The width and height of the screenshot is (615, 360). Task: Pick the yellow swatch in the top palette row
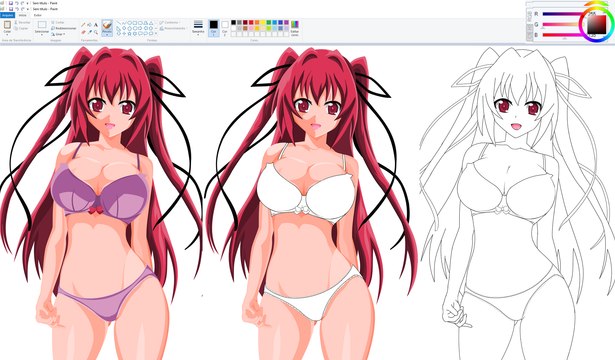[263, 22]
